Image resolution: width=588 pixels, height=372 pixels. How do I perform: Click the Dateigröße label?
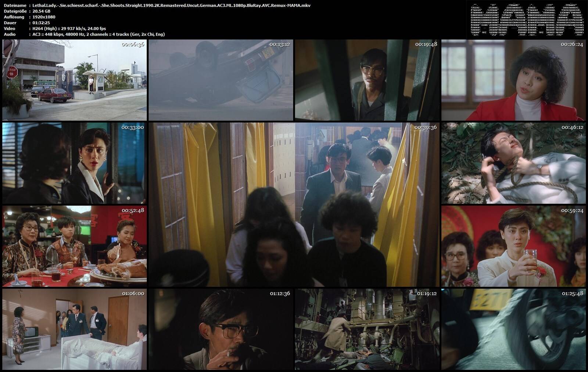15,11
